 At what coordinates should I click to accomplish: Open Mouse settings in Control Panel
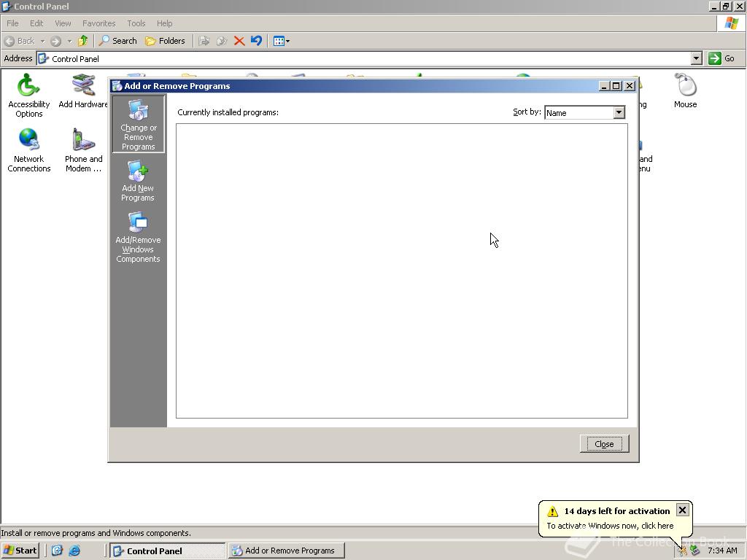685,91
